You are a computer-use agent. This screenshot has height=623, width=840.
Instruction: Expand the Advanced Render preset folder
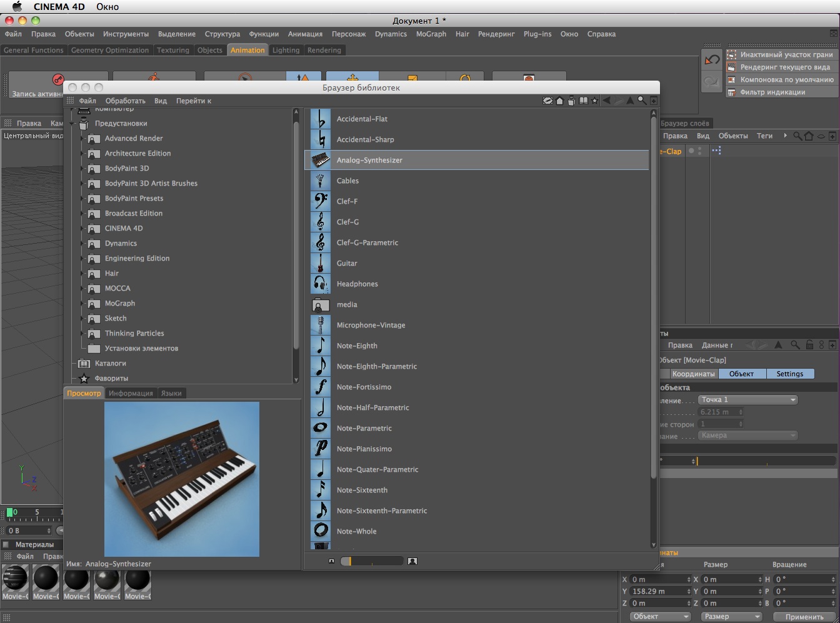click(x=82, y=138)
